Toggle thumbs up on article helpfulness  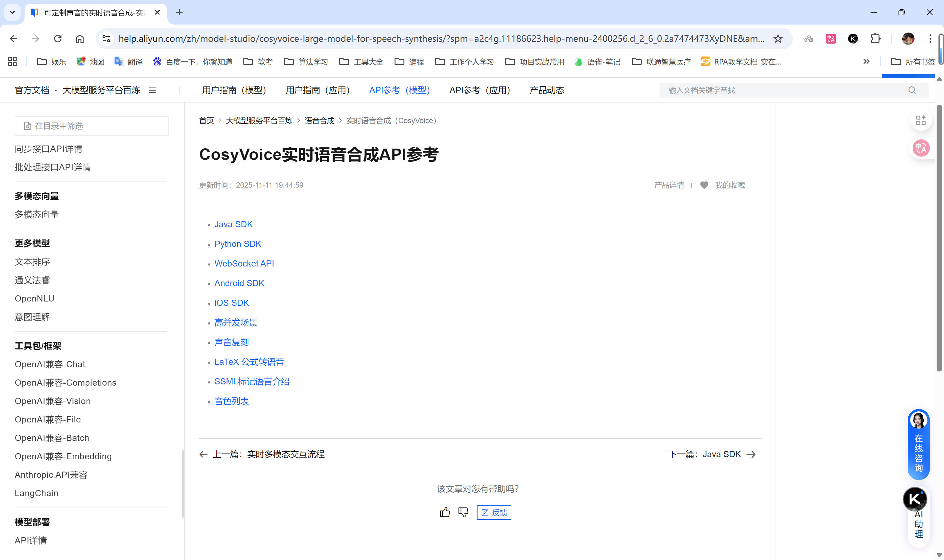[x=445, y=512]
